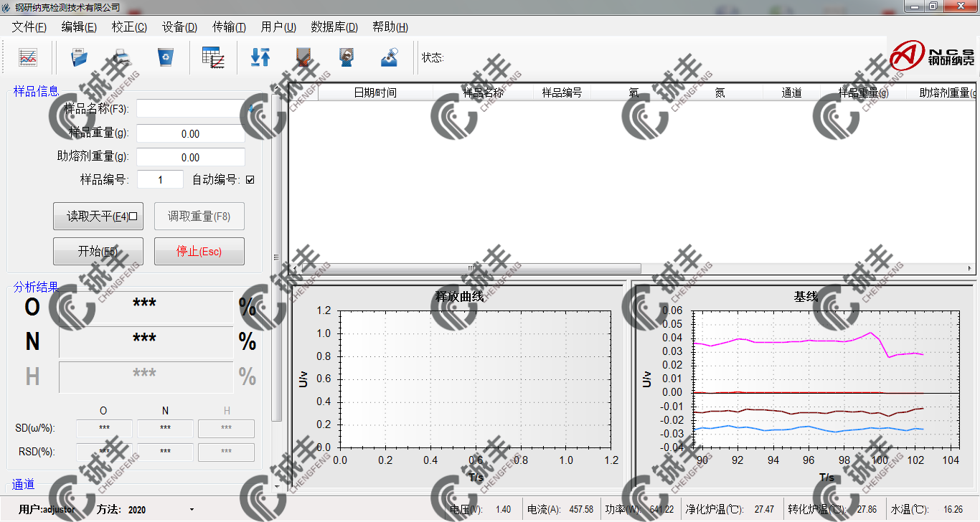The image size is (980, 522).
Task: Click the 净化炉温 27.47 status reading
Action: tap(730, 510)
